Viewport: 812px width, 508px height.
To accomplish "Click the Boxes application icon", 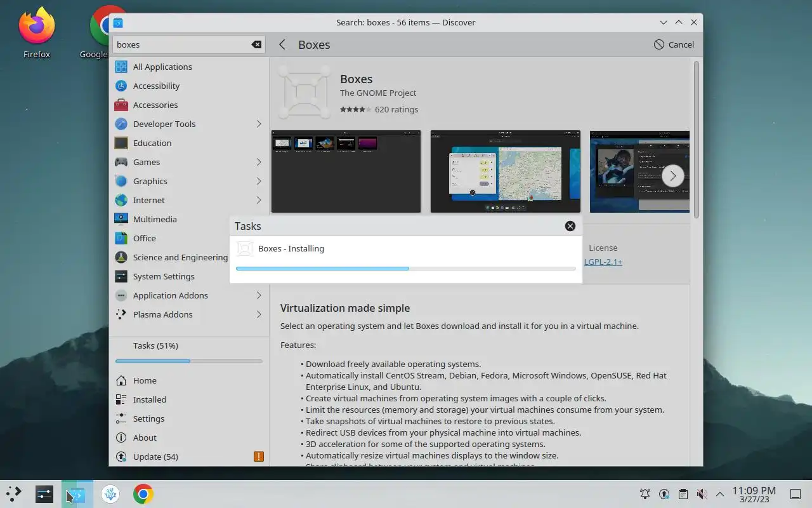I will (x=305, y=93).
